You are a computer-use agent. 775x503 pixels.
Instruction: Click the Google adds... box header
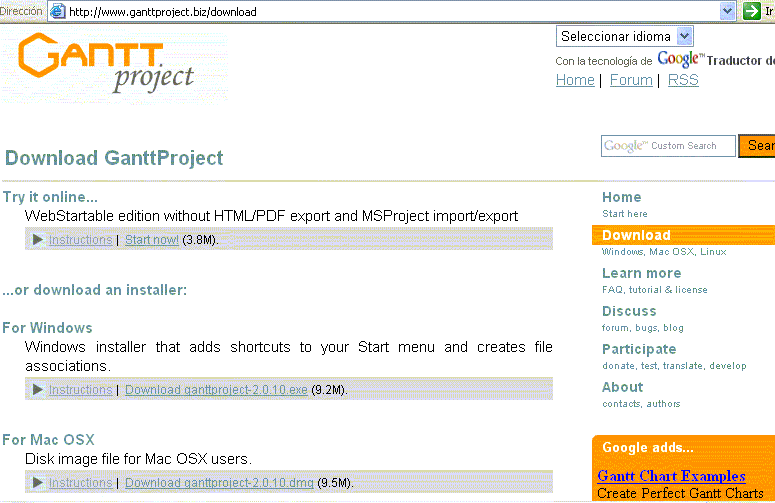click(x=648, y=448)
